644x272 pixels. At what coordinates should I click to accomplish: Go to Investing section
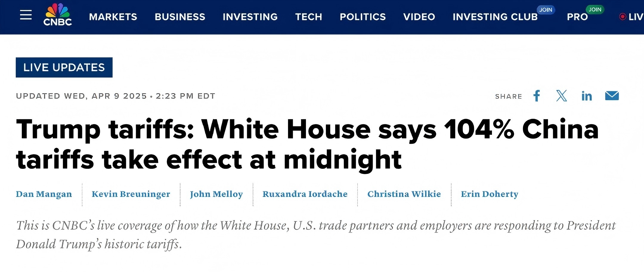coord(250,17)
